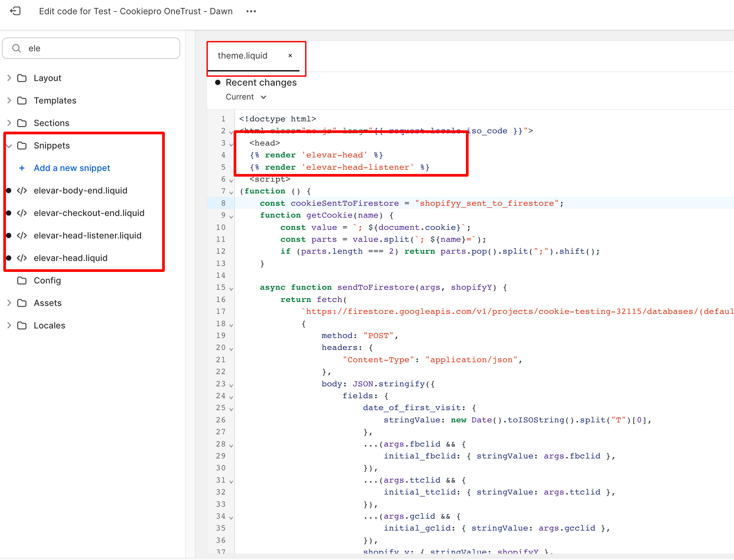This screenshot has width=734, height=560.
Task: Open the three-dot more actions menu
Action: point(251,11)
